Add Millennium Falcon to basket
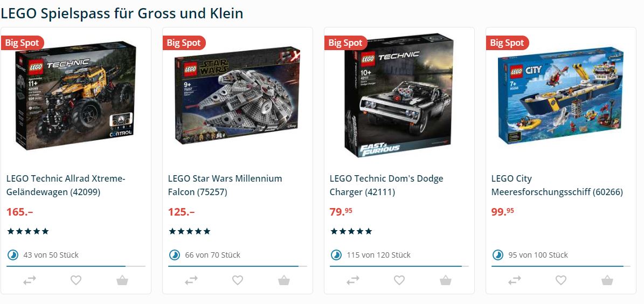This screenshot has width=644, height=304. (284, 280)
